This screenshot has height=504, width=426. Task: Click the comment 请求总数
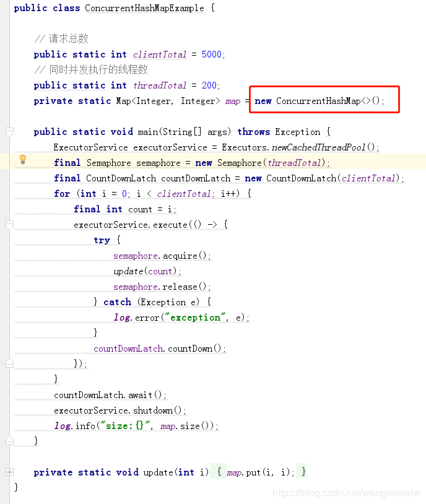point(61,38)
